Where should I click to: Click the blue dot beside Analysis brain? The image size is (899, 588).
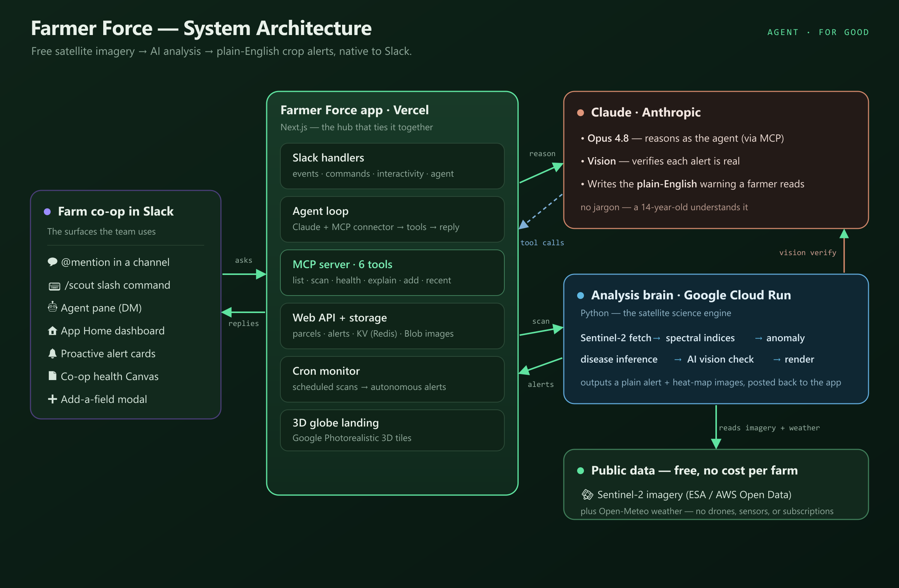[x=581, y=296]
